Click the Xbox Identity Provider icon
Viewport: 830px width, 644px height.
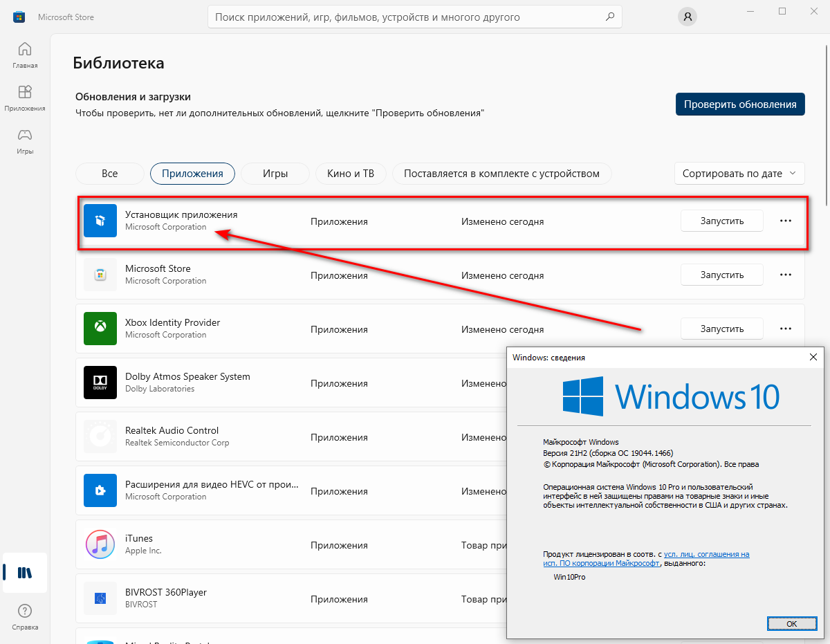pyautogui.click(x=100, y=329)
